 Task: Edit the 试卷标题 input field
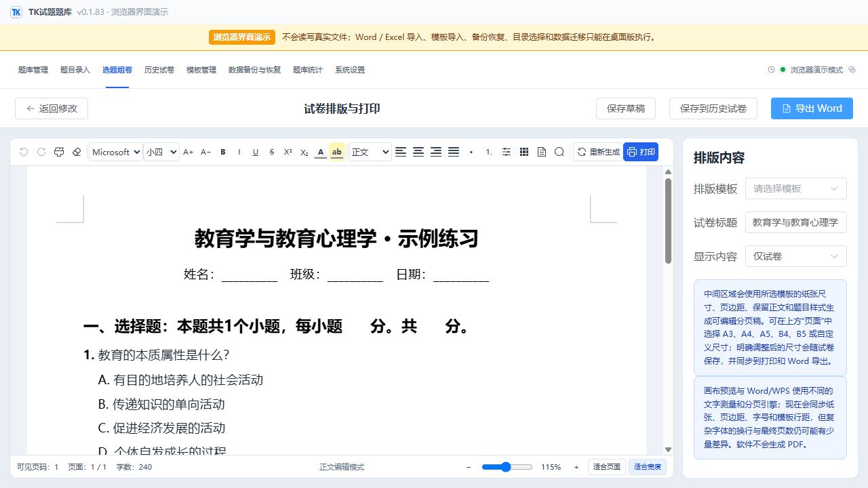tap(796, 222)
